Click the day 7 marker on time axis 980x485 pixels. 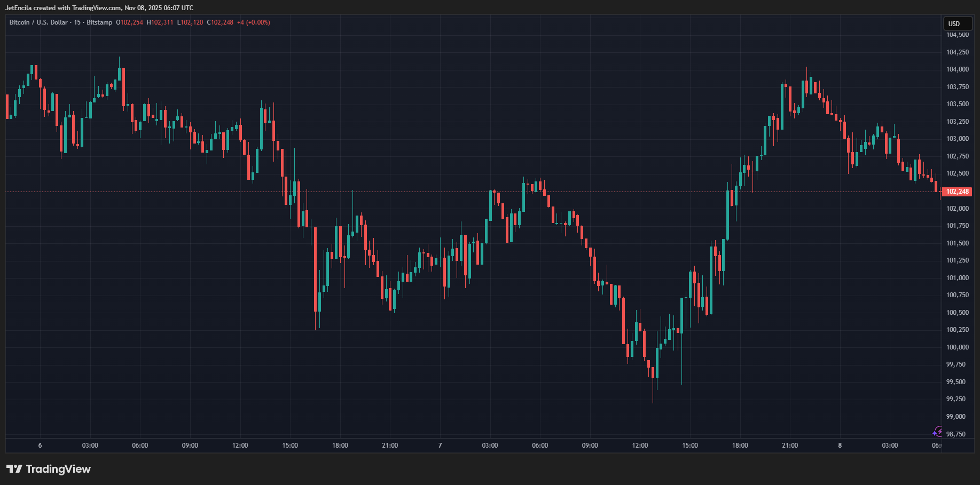(440, 446)
